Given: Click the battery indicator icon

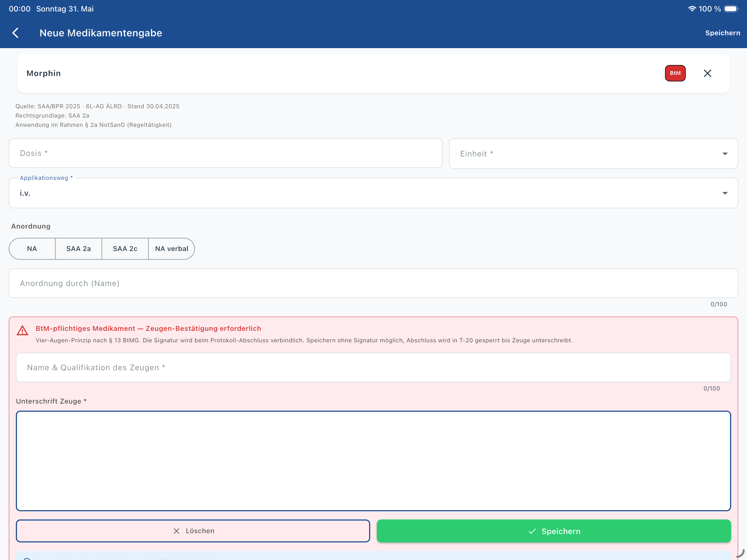Looking at the screenshot, I should tap(731, 9).
